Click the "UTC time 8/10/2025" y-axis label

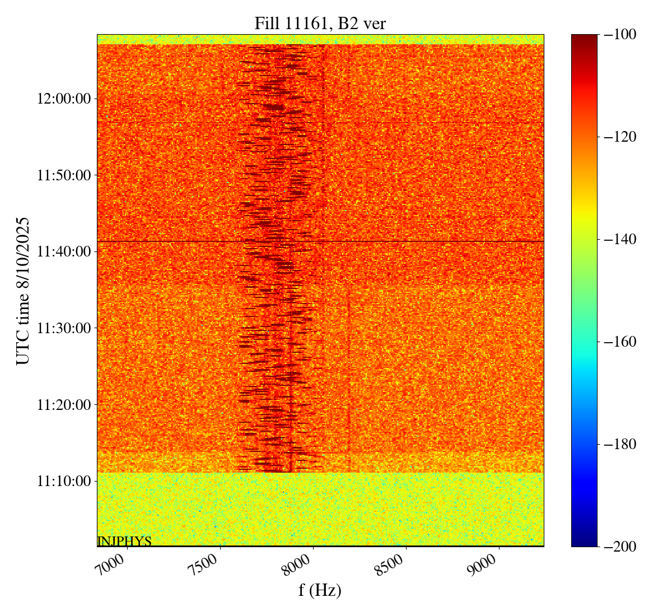click(x=22, y=291)
